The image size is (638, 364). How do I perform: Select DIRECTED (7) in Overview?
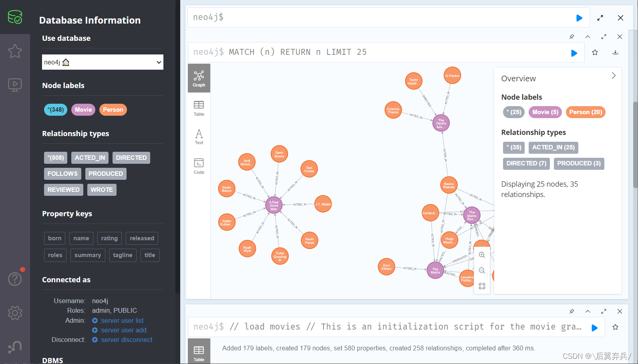click(x=526, y=163)
